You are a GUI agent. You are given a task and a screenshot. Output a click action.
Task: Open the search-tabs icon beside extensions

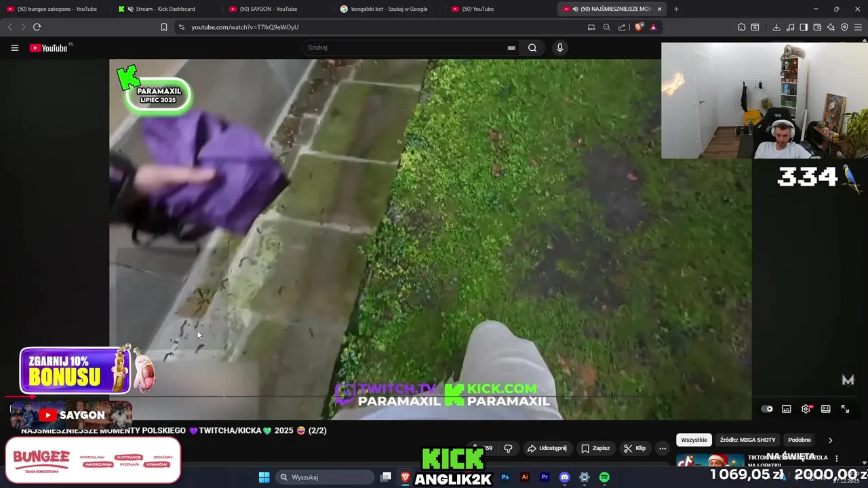[755, 27]
